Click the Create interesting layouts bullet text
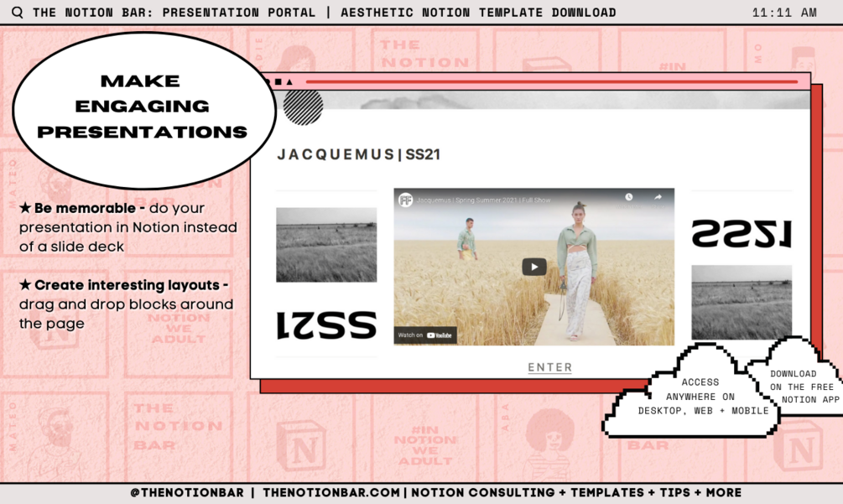The height and width of the screenshot is (504, 843). [127, 304]
